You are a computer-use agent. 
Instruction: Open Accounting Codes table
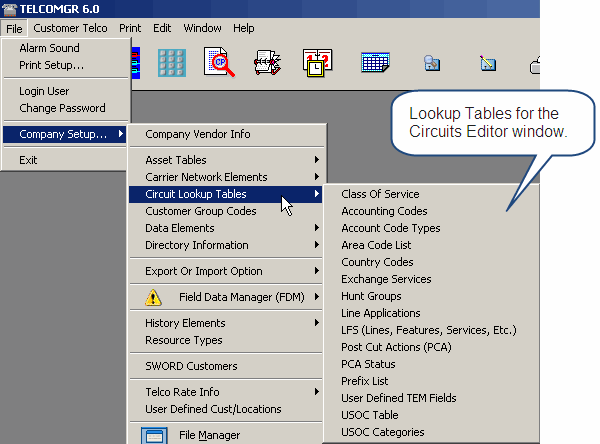click(431, 211)
